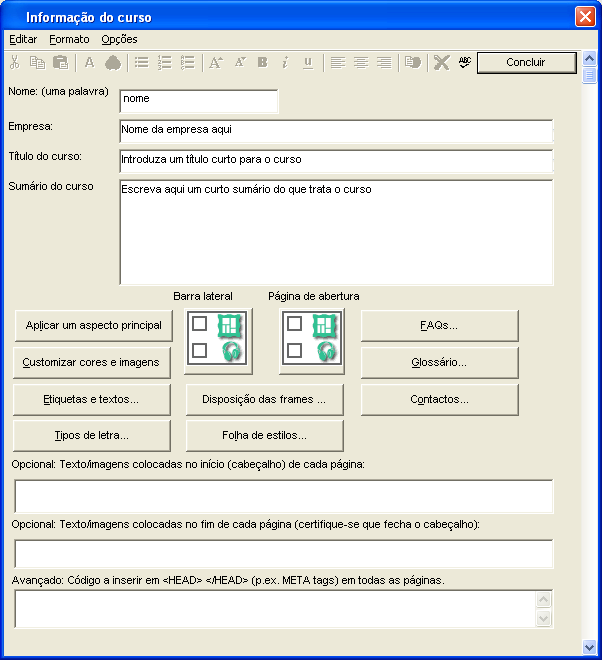
Task: Increase font size with the toolbar icon
Action: coord(215,62)
